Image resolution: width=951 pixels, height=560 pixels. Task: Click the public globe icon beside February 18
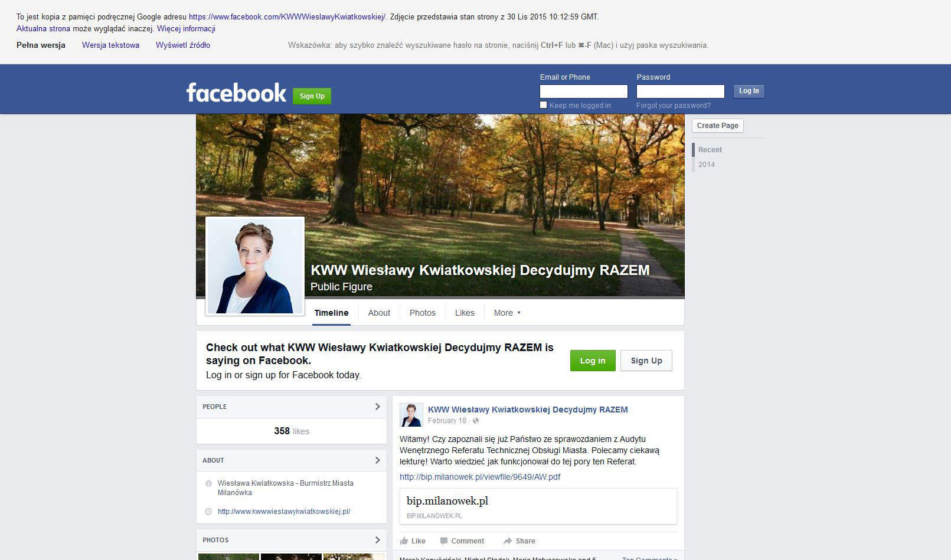(476, 421)
